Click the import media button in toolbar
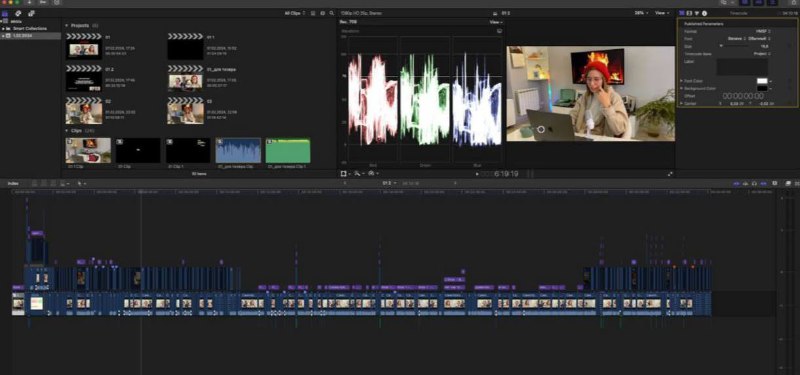Viewport: 800px width, 375px height. pyautogui.click(x=30, y=2)
